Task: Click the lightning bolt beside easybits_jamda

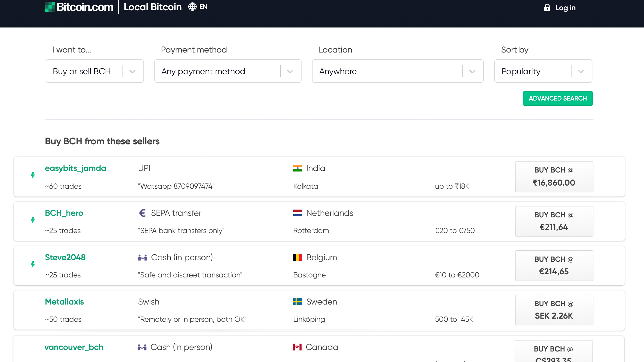Action: pos(33,175)
